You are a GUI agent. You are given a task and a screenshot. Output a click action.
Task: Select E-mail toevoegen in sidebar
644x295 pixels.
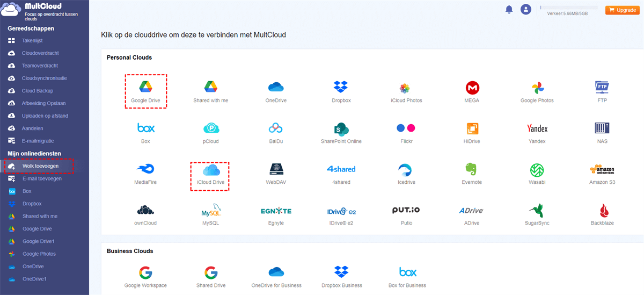pyautogui.click(x=41, y=178)
